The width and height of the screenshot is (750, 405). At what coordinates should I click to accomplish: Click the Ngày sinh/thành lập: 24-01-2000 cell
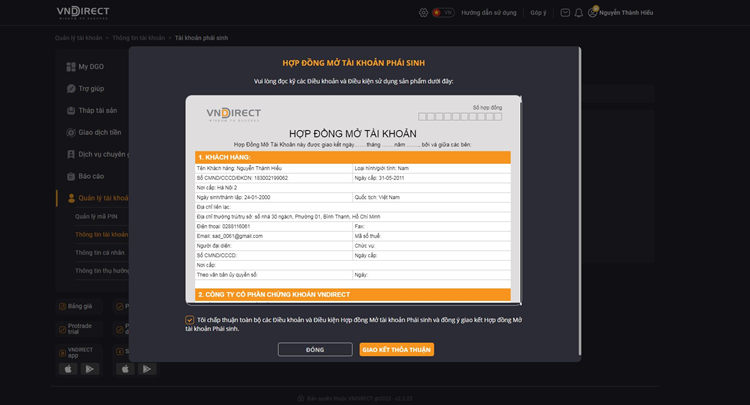(x=274, y=197)
